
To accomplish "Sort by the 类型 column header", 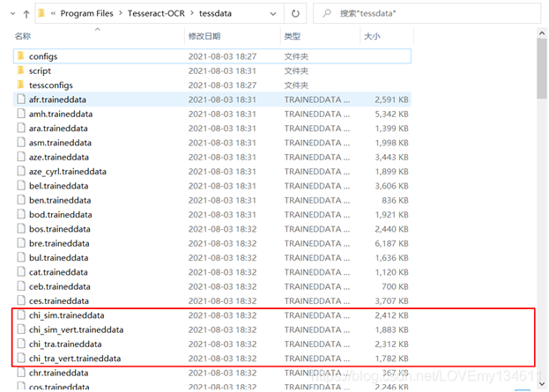I will point(293,36).
